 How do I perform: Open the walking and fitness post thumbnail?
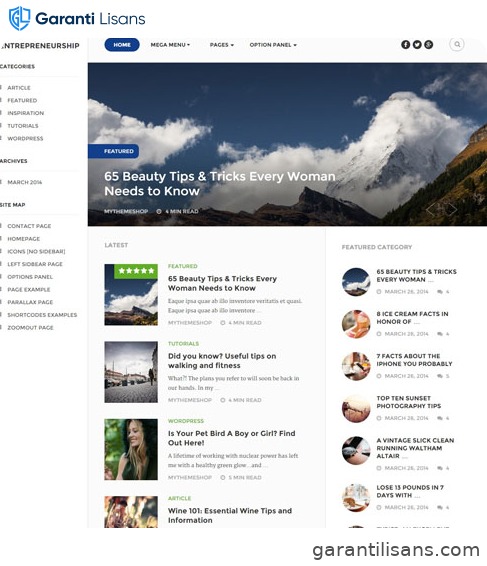[x=131, y=372]
